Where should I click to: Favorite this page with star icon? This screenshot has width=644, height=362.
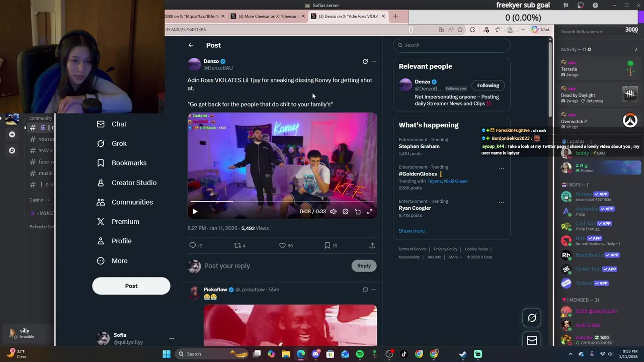[x=460, y=30]
